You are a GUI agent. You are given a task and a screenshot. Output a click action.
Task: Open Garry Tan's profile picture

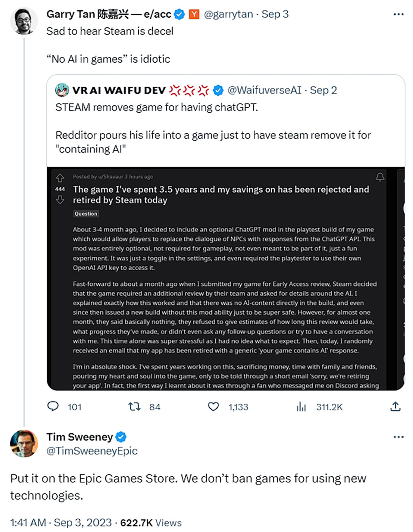(x=24, y=21)
